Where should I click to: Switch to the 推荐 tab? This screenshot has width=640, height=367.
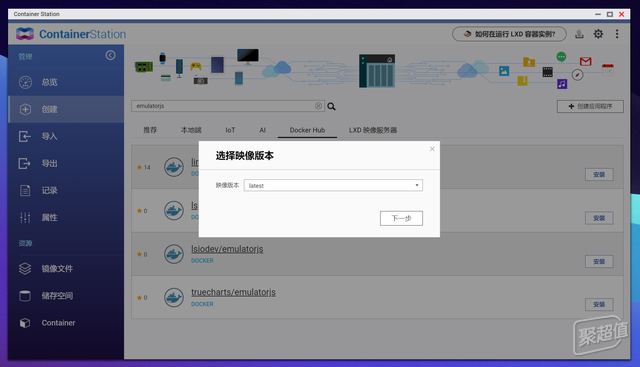tap(150, 130)
